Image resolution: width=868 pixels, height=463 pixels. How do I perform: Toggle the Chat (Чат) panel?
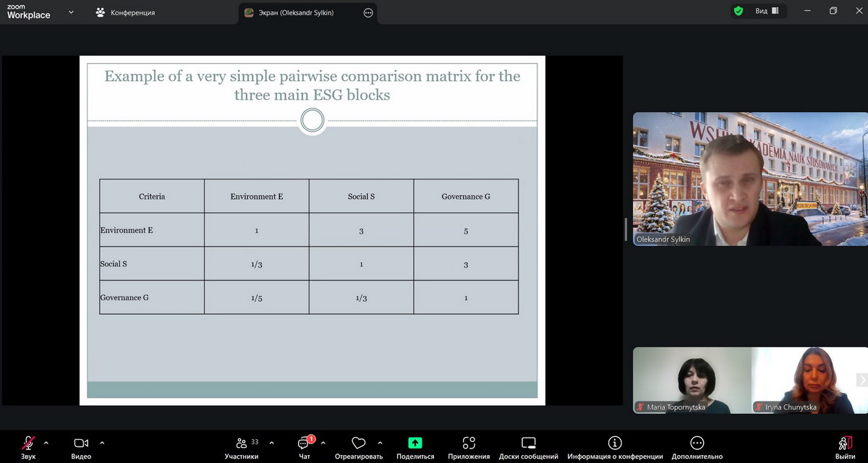(x=305, y=443)
